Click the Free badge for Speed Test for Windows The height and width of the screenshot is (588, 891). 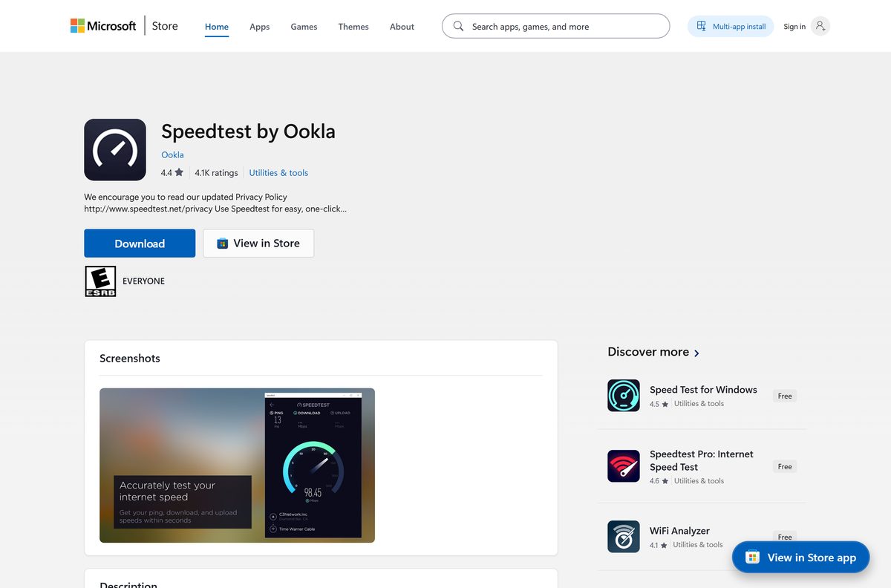(x=785, y=396)
